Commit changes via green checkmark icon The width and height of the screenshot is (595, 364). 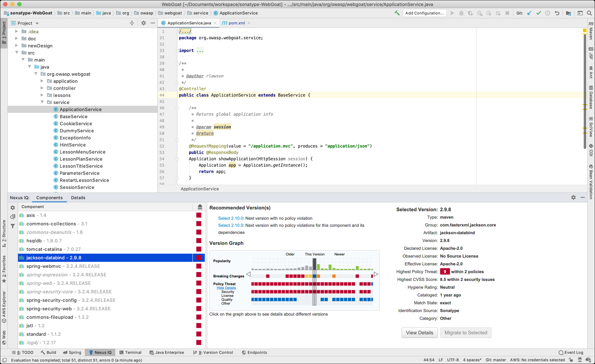pos(539,13)
